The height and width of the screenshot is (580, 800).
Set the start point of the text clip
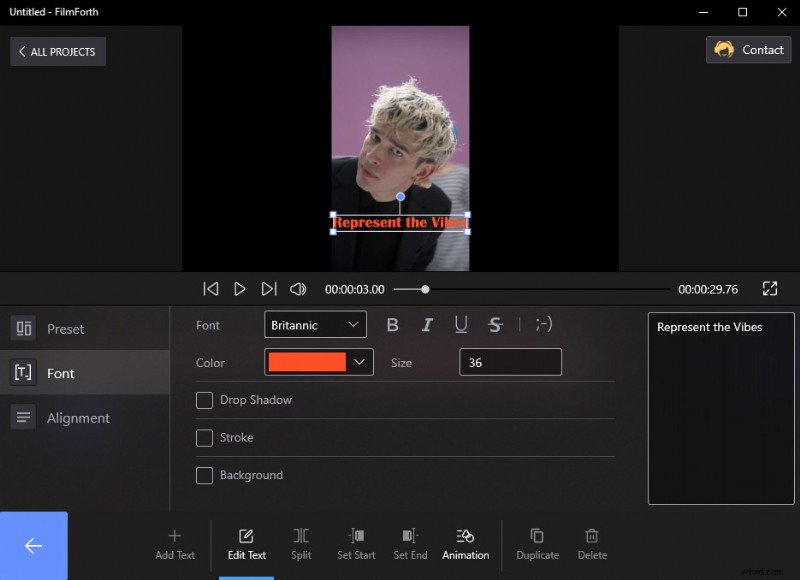(x=356, y=545)
